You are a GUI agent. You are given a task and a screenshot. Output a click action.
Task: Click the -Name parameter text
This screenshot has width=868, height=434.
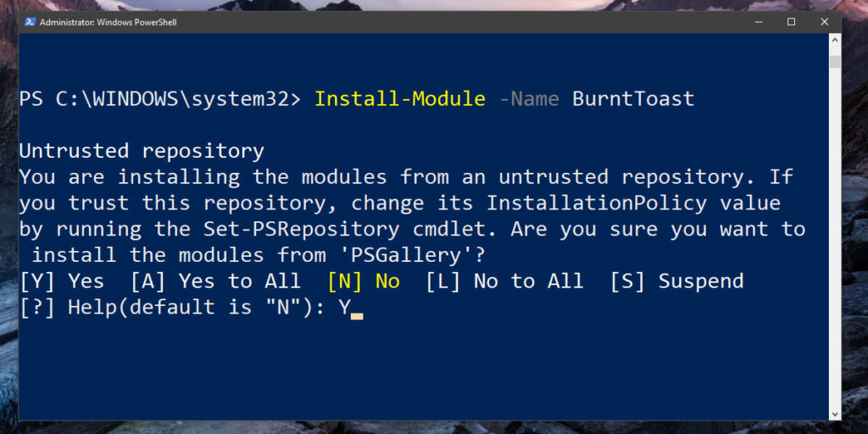point(529,99)
